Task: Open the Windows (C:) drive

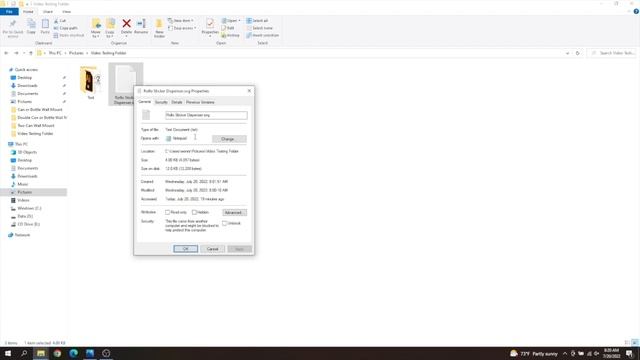Action: 29,208
